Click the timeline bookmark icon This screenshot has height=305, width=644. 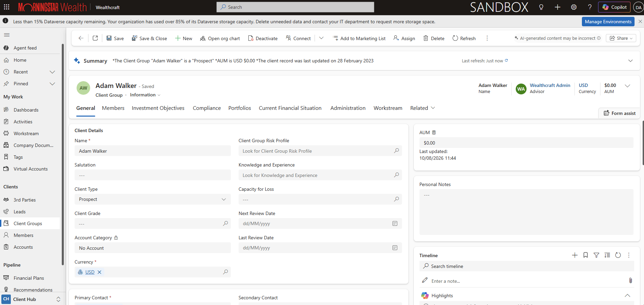[586, 255]
